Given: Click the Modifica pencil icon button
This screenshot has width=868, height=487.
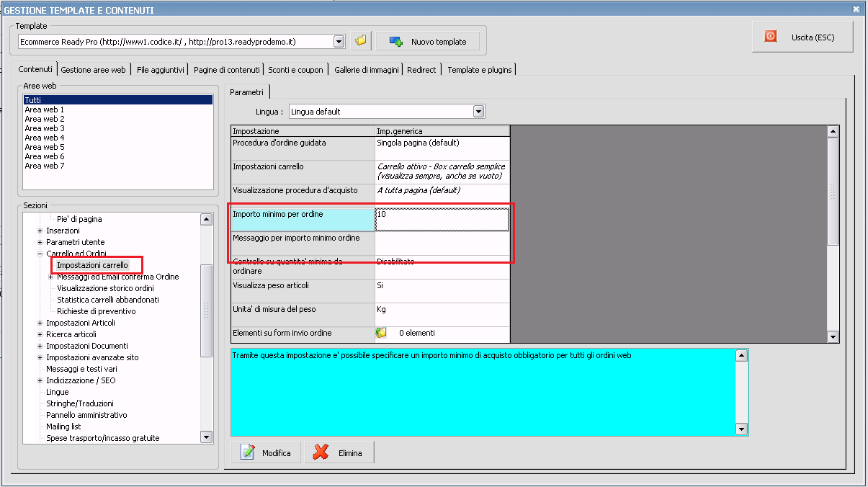Looking at the screenshot, I should 267,452.
